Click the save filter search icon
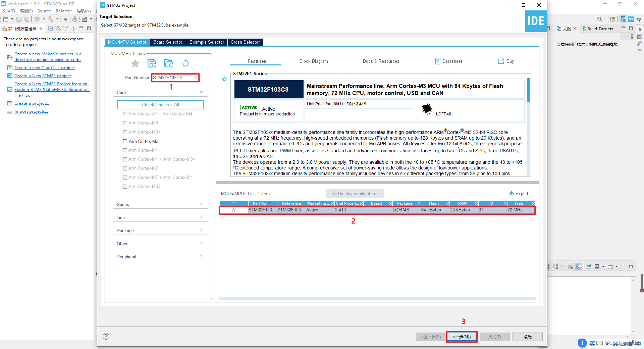 coord(152,63)
